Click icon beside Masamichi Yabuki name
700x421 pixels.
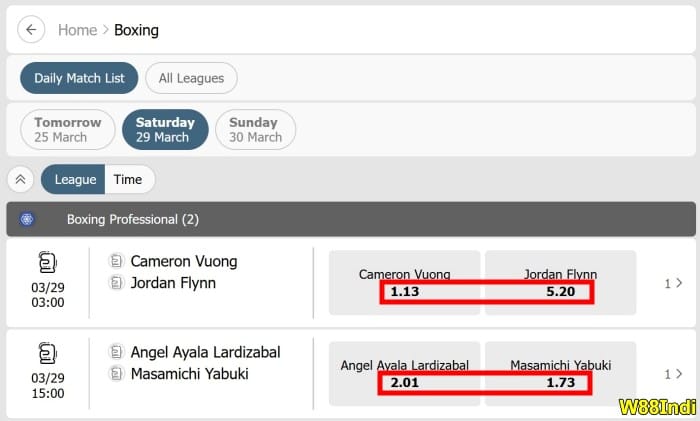(116, 374)
